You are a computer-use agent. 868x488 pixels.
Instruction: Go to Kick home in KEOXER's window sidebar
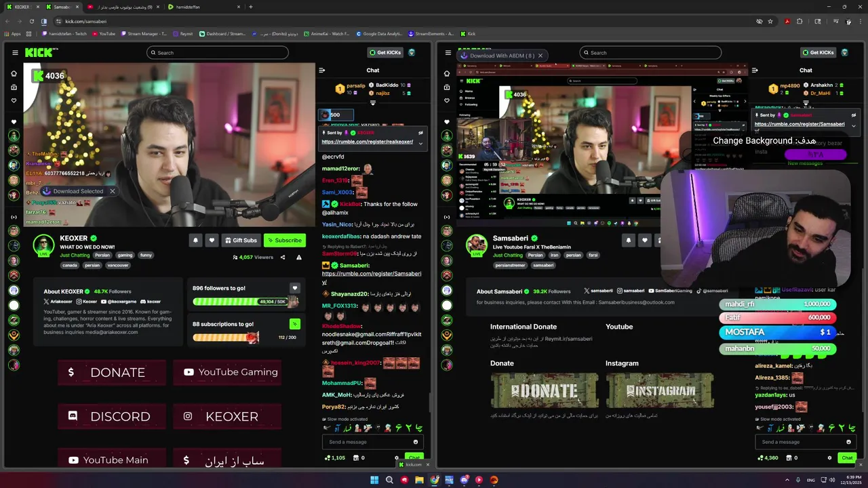[14, 73]
